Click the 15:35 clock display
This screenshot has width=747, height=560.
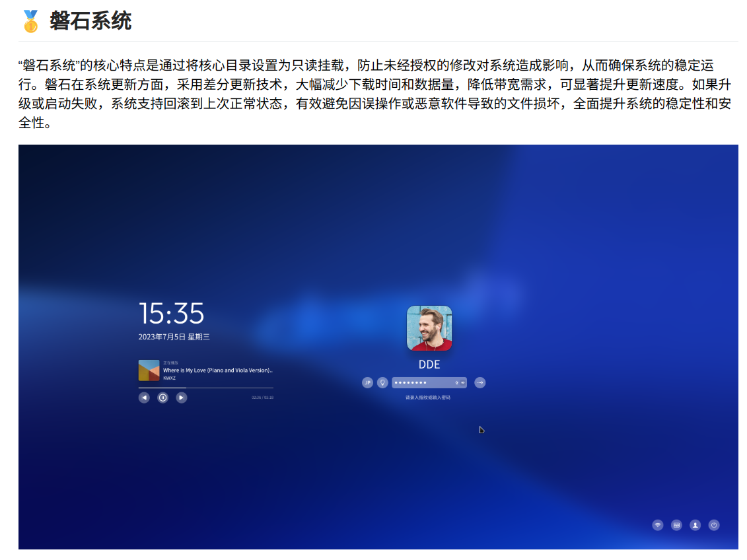(x=172, y=314)
